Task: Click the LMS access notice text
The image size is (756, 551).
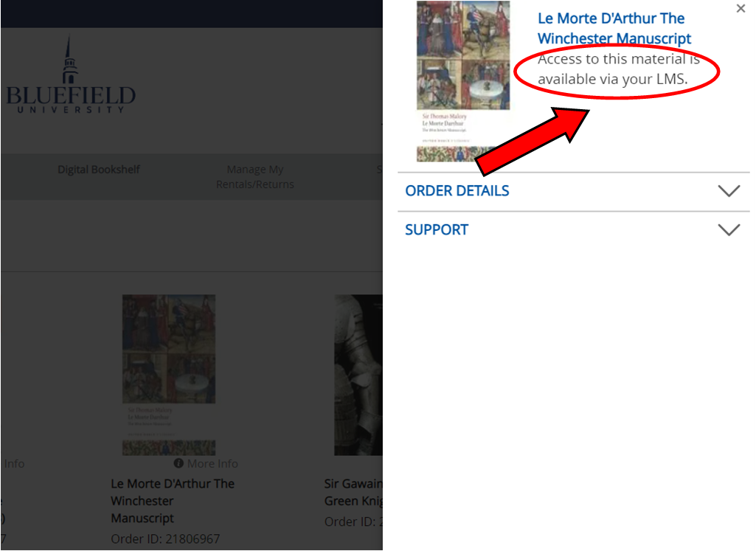Action: click(x=619, y=69)
